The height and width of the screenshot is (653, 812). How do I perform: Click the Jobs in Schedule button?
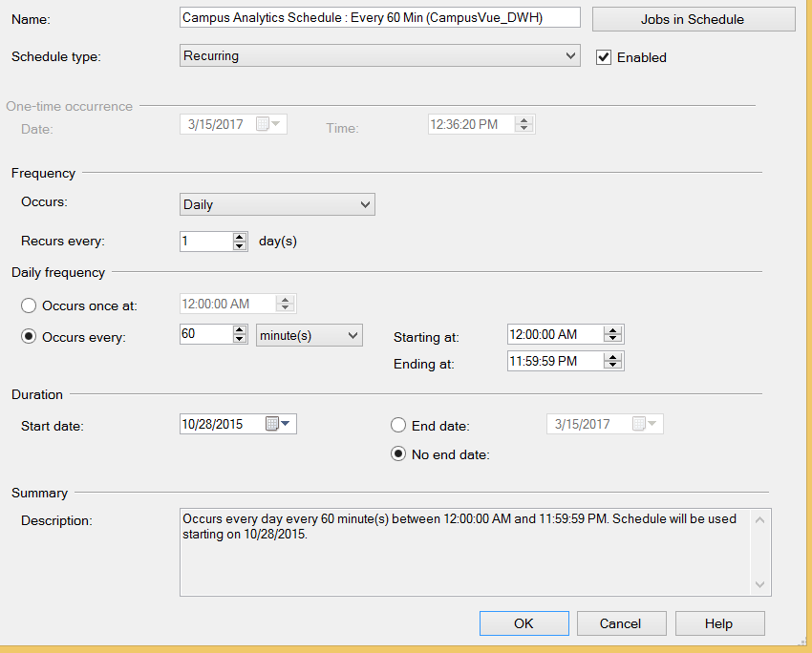(x=693, y=19)
